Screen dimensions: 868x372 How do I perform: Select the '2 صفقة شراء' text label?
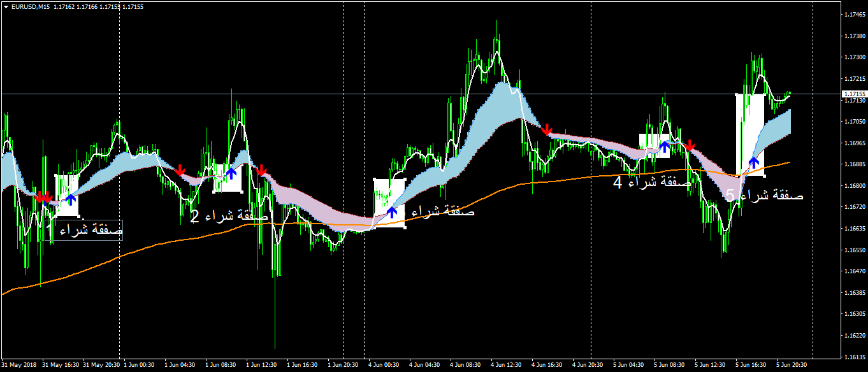[229, 217]
